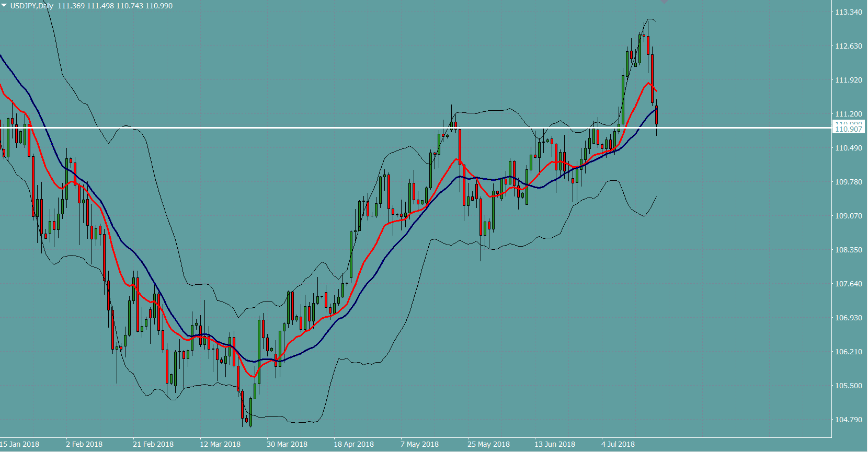Click the 106.210 price scale label
Image resolution: width=868 pixels, height=452 pixels.
coord(848,352)
